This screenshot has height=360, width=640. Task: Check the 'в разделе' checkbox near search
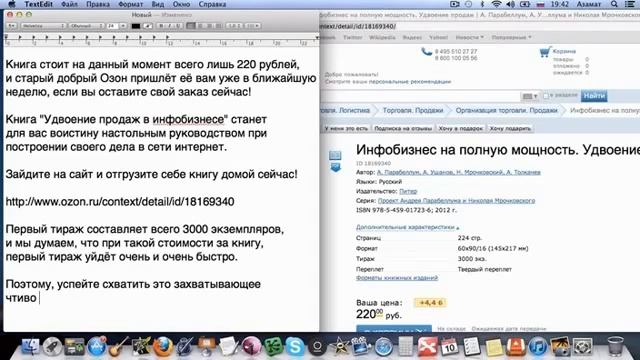coord(546,96)
